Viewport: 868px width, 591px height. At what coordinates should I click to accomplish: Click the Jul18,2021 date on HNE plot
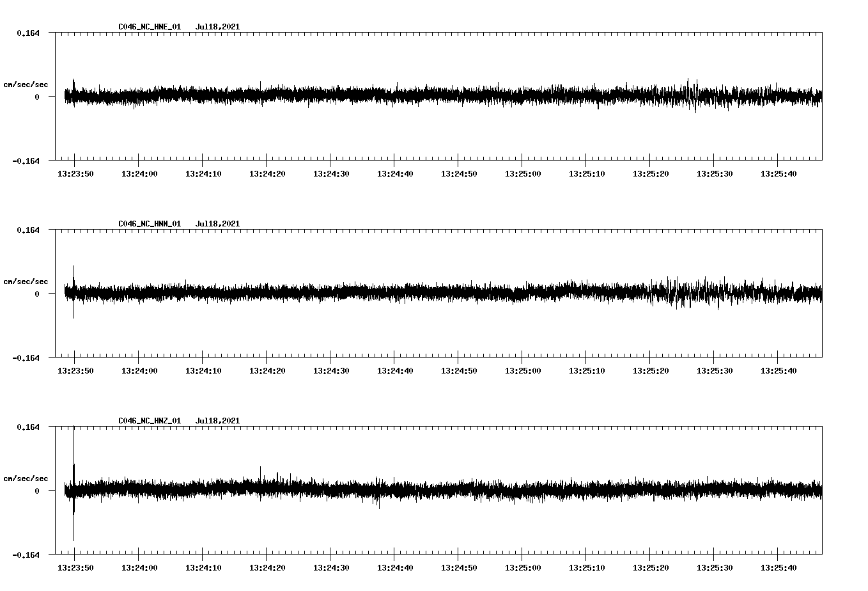pos(217,27)
